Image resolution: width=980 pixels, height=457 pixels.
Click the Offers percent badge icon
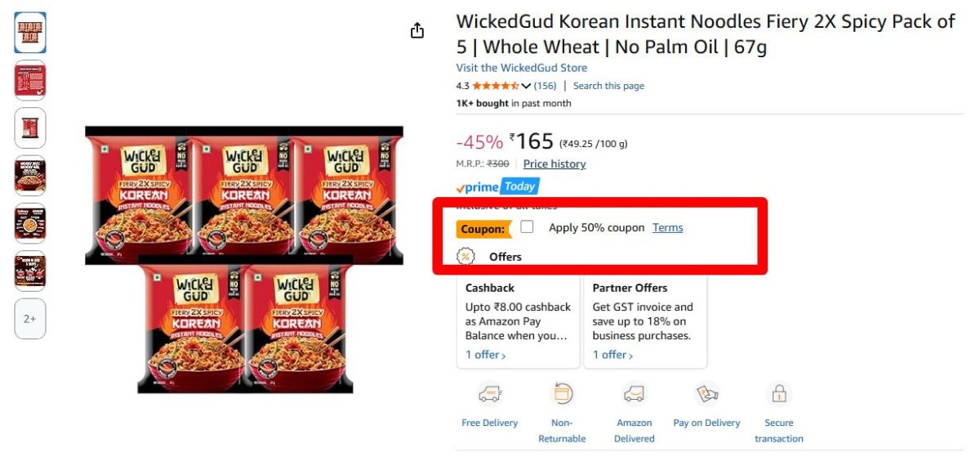tap(465, 257)
